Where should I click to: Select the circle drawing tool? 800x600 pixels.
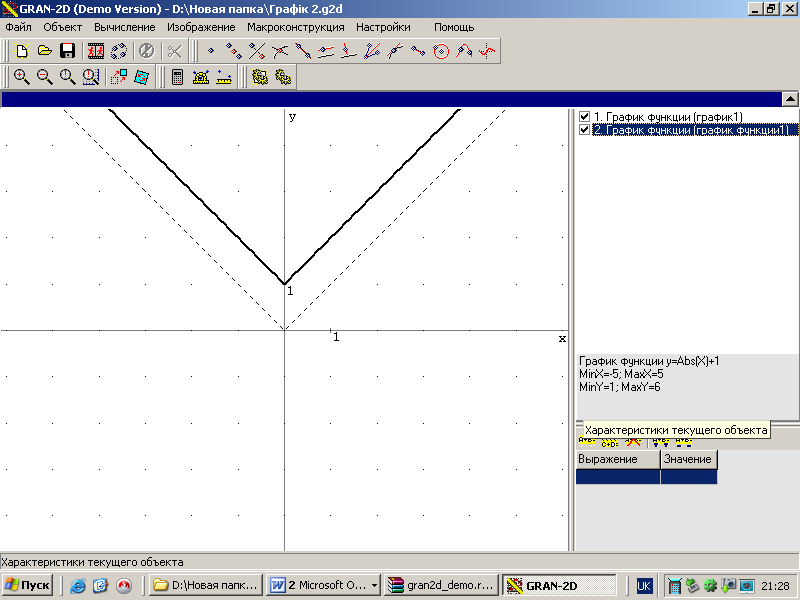[441, 51]
